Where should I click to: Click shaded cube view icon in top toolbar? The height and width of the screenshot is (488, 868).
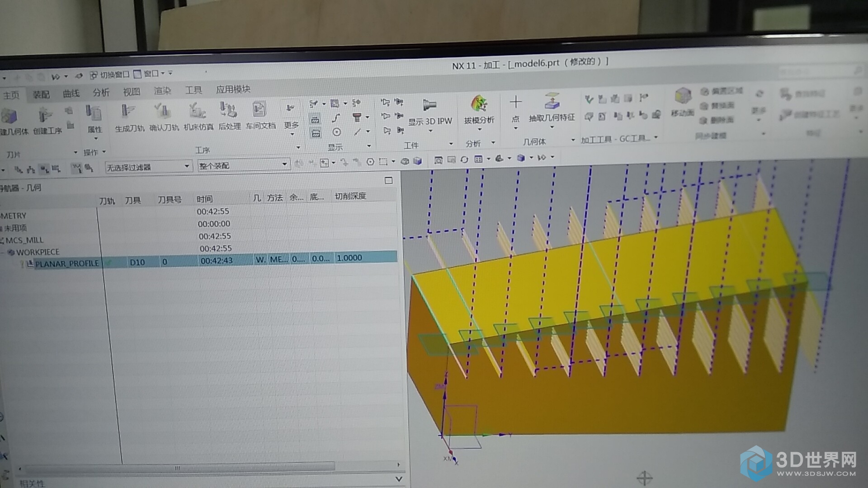click(417, 161)
